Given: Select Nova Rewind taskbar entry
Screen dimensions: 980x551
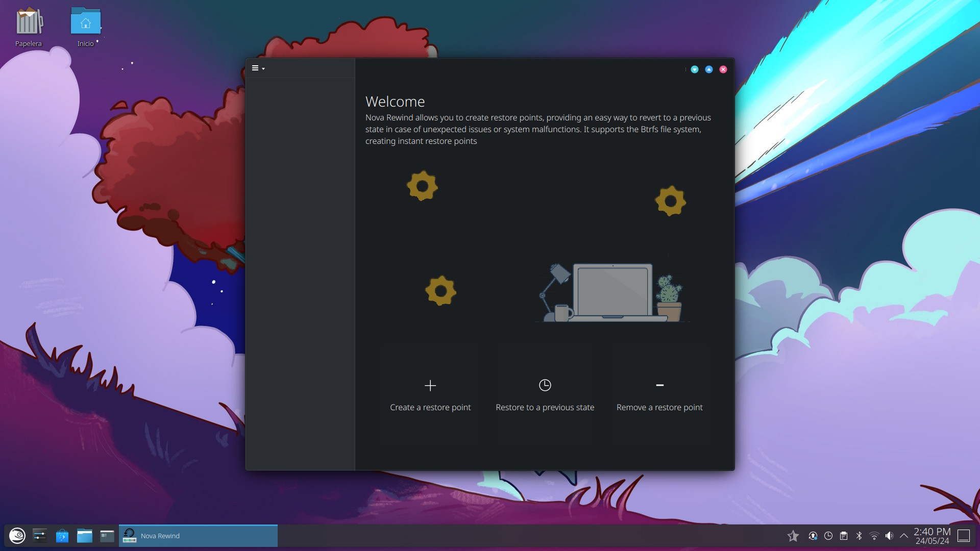Looking at the screenshot, I should tap(198, 536).
